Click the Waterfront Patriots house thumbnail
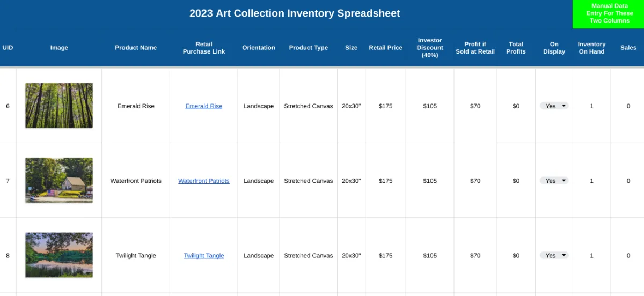The height and width of the screenshot is (296, 644). pyautogui.click(x=59, y=180)
